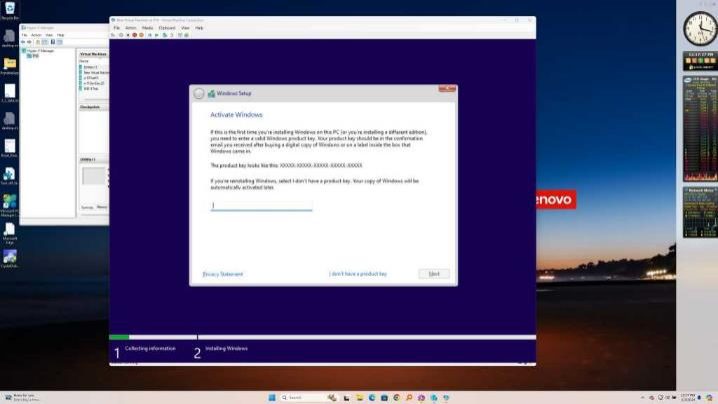Click the Help icon in Hyper-V Manager toolbar
Screen dimensions: 718x404
tap(53, 42)
